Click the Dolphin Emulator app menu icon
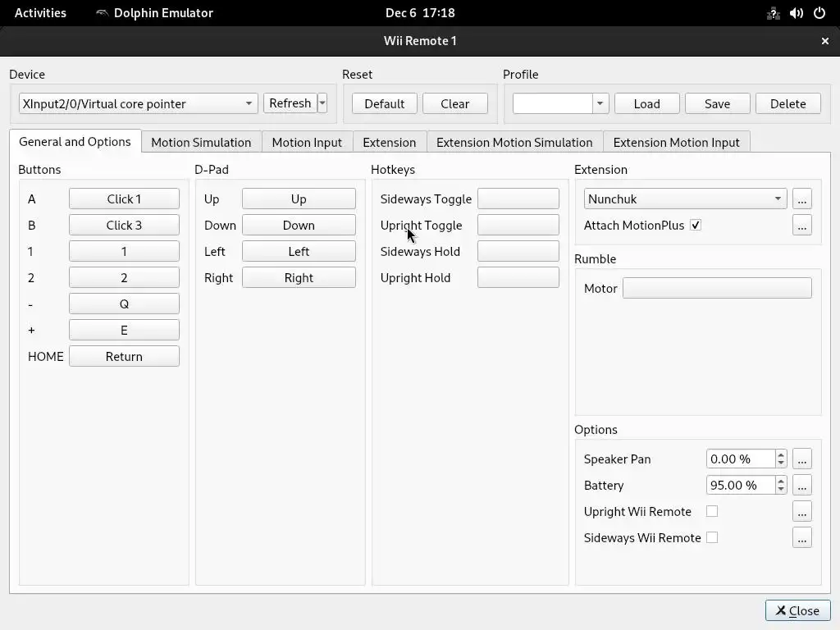The width and height of the screenshot is (840, 630). pos(102,13)
